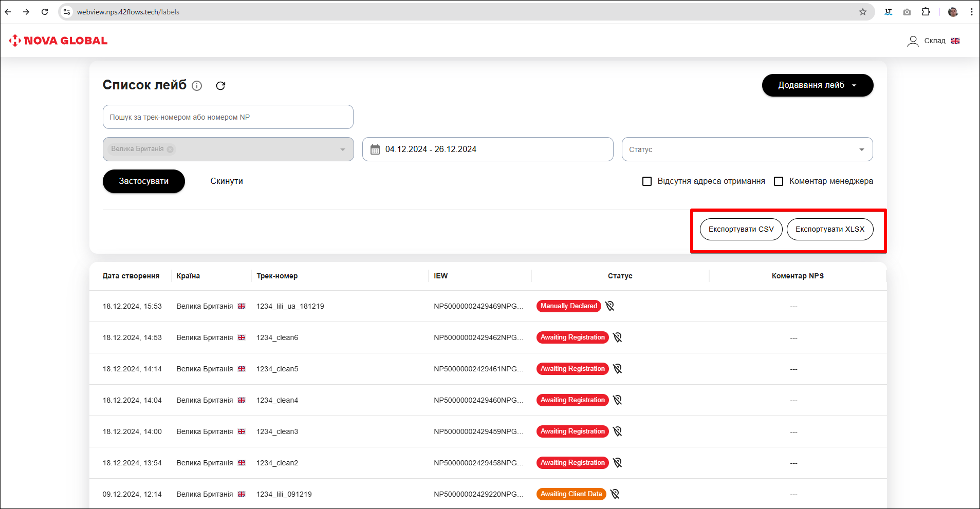Refresh the label list with circular arrow icon

coord(220,86)
